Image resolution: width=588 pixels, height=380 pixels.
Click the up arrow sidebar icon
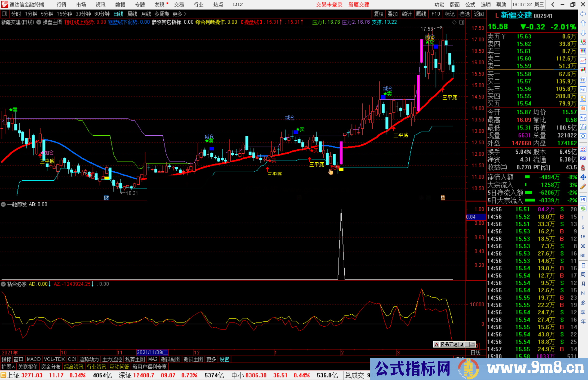[583, 23]
